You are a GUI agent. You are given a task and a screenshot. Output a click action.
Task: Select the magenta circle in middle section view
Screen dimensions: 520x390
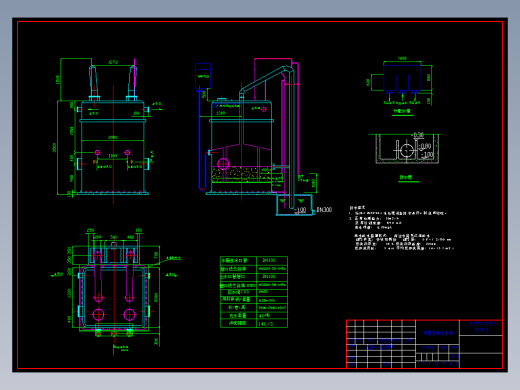coord(223,164)
